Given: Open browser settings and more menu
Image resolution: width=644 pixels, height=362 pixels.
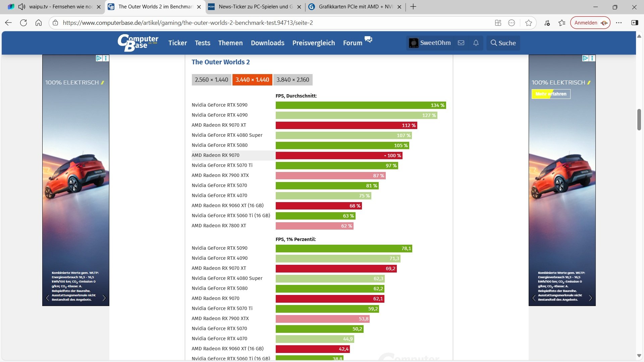Looking at the screenshot, I should tap(619, 23).
